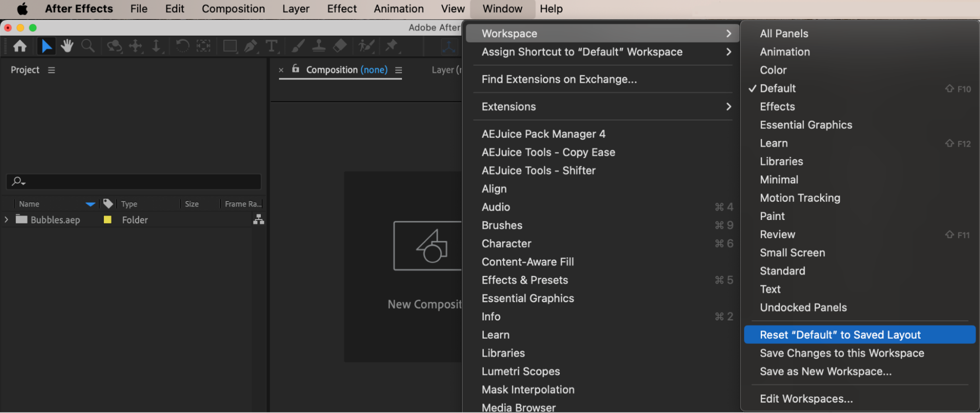Open the Project panel hamburger menu
This screenshot has width=980, height=413.
pyautogui.click(x=51, y=70)
